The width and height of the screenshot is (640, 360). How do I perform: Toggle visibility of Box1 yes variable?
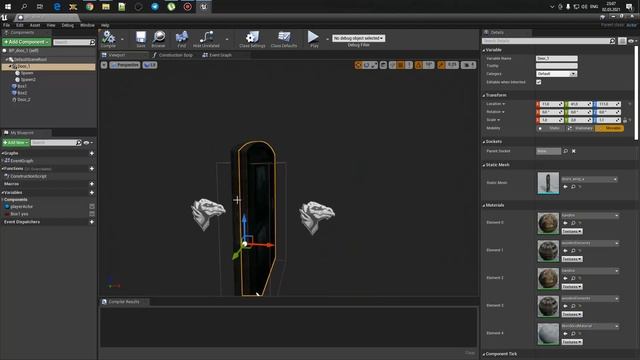92,214
